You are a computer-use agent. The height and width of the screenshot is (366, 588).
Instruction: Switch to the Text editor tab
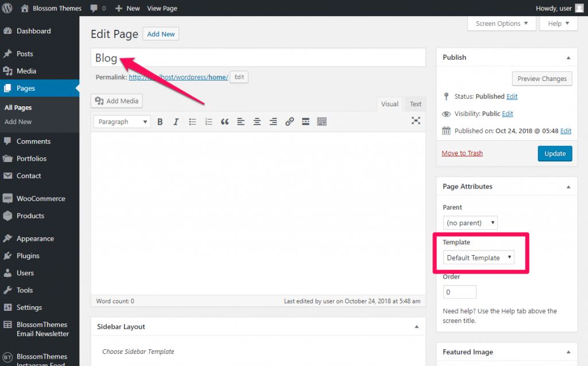[415, 104]
